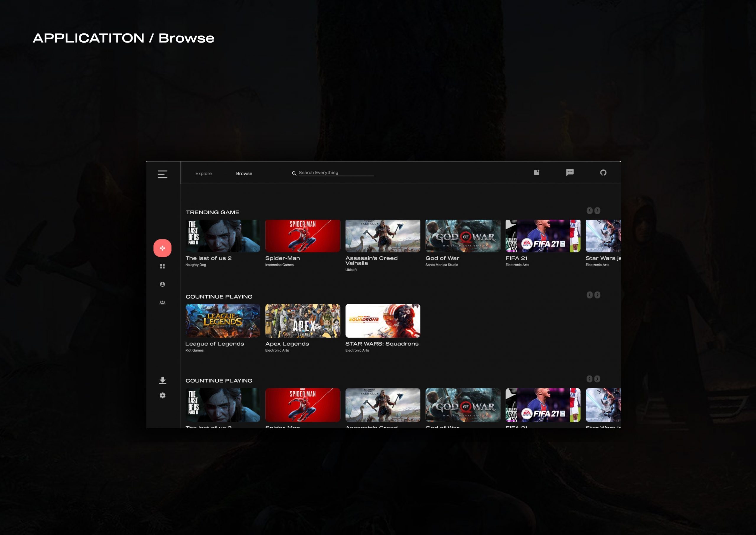Open the Apex Legends thumbnail
The height and width of the screenshot is (535, 756).
pos(303,321)
